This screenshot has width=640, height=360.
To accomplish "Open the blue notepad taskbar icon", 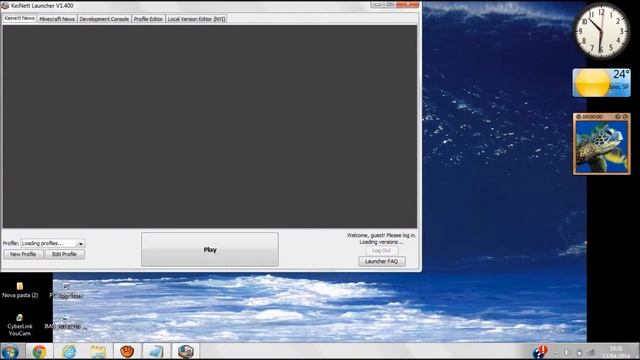I will click(156, 352).
